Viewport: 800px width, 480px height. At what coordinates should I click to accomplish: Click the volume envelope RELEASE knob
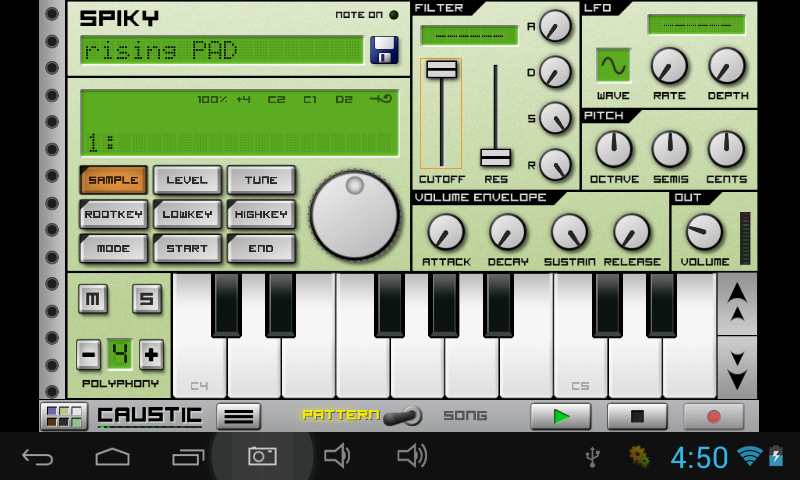click(x=632, y=232)
